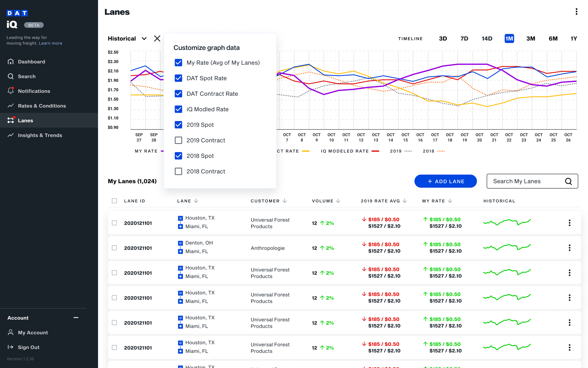Close the customize graph panel with X
The height and width of the screenshot is (368, 588).
click(x=157, y=38)
